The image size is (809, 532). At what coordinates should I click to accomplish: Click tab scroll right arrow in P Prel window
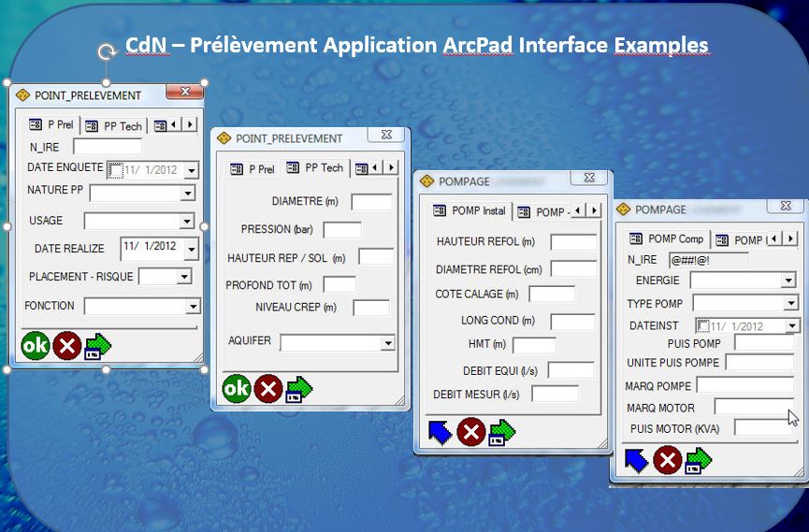click(x=190, y=124)
